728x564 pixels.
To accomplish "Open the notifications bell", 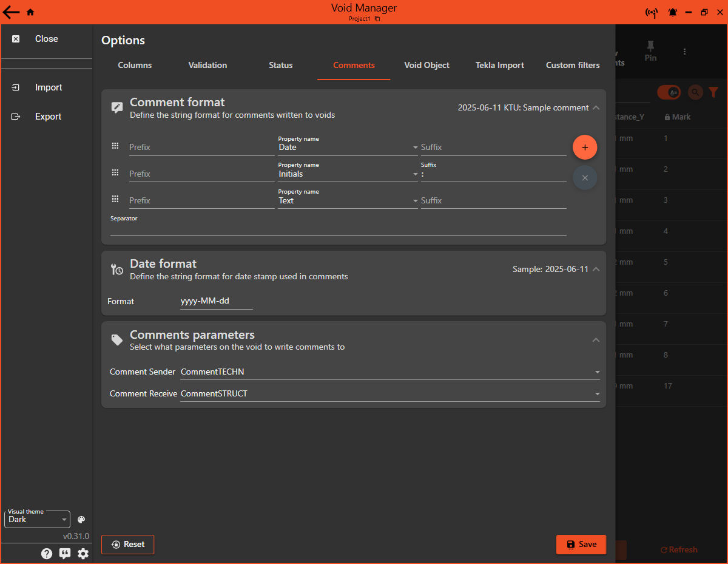I will point(673,12).
